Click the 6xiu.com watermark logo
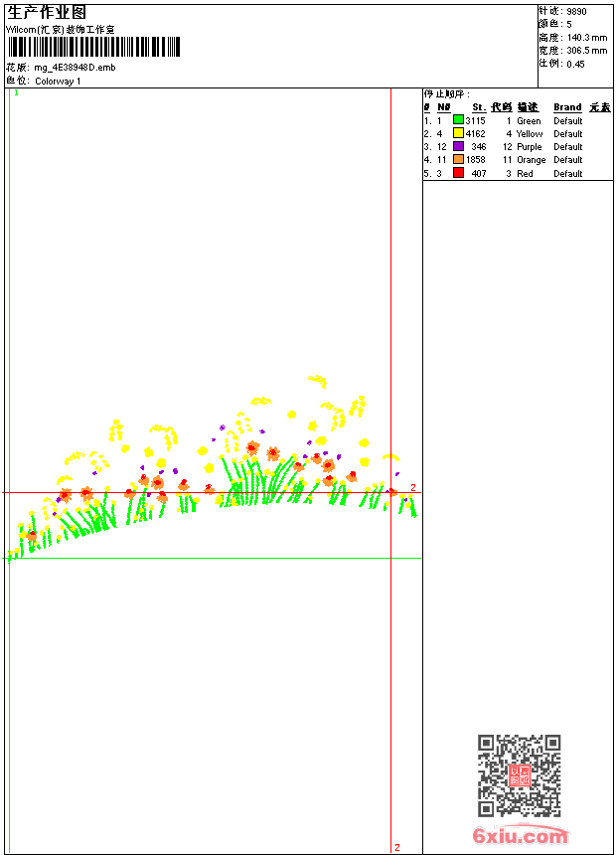Screen dimensions: 616x855 click(520, 835)
